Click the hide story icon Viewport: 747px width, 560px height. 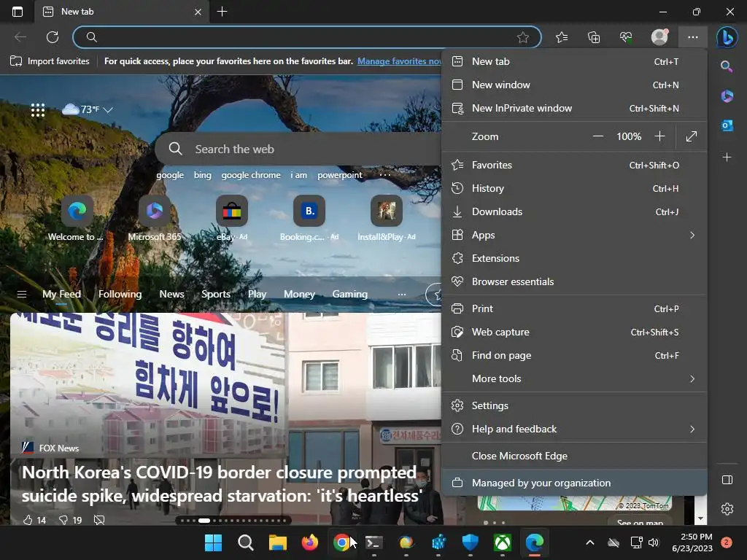tap(99, 520)
